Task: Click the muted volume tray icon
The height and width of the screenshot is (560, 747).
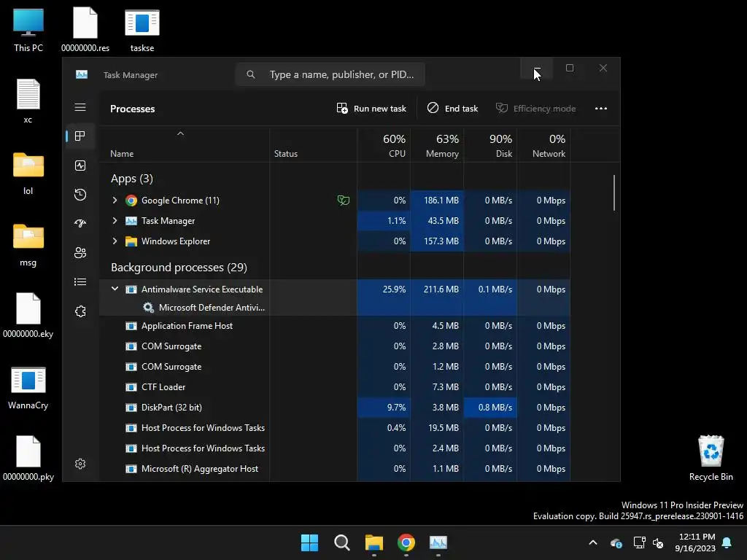Action: click(x=658, y=542)
